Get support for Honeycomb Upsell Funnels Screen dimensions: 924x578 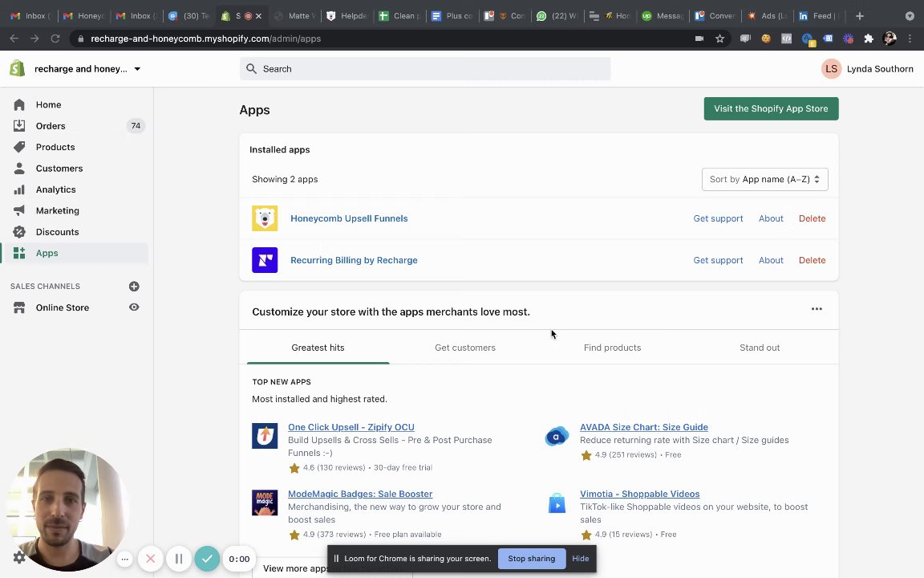718,218
